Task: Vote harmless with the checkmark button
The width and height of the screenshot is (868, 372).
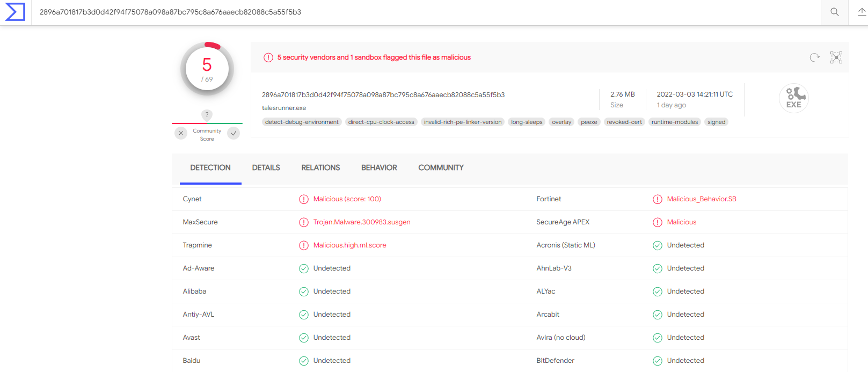Action: click(x=234, y=133)
